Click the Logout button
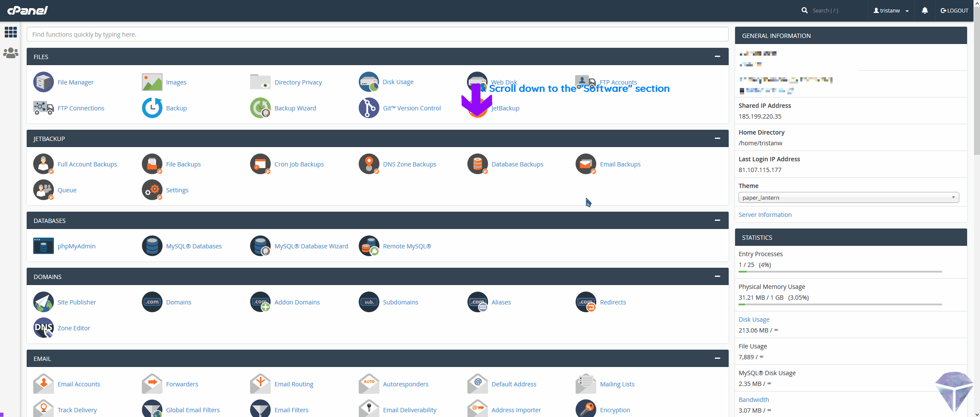 point(954,10)
